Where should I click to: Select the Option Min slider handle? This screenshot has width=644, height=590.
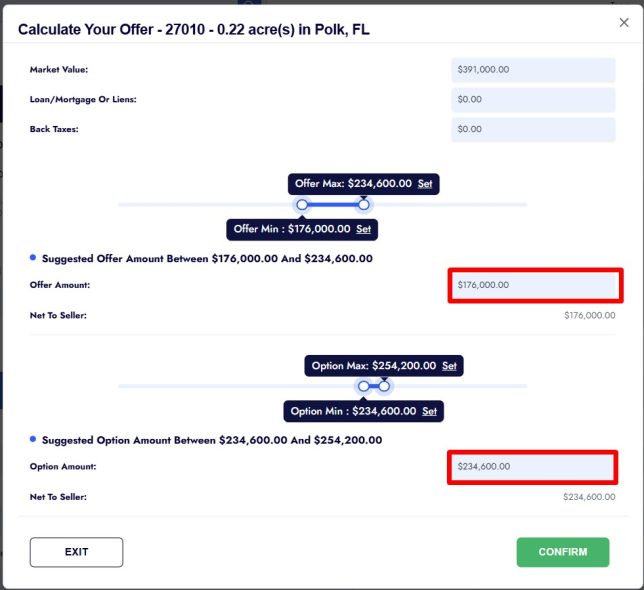364,386
